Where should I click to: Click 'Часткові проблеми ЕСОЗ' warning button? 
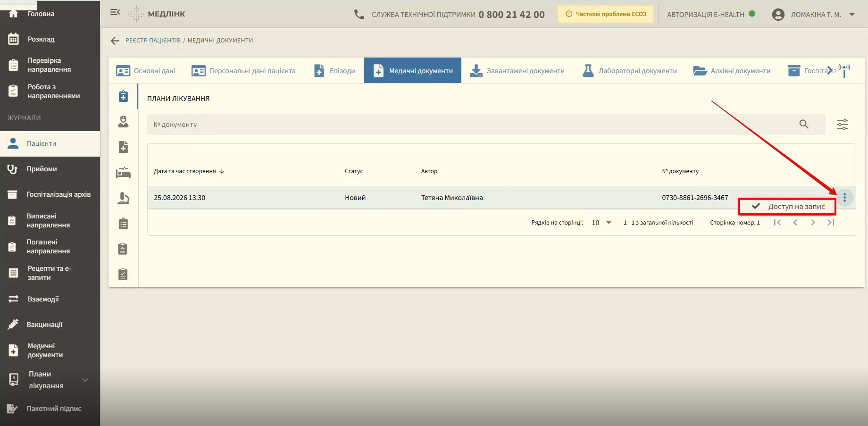pos(606,14)
